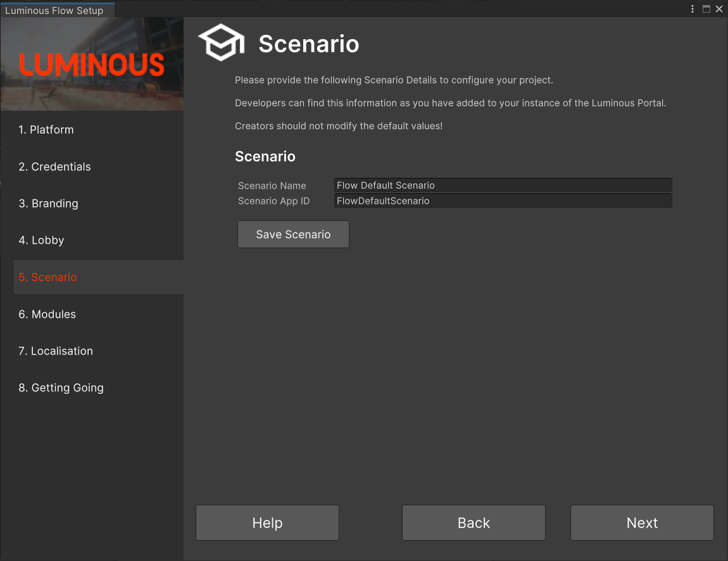Open the 7. Localisation step

(56, 351)
